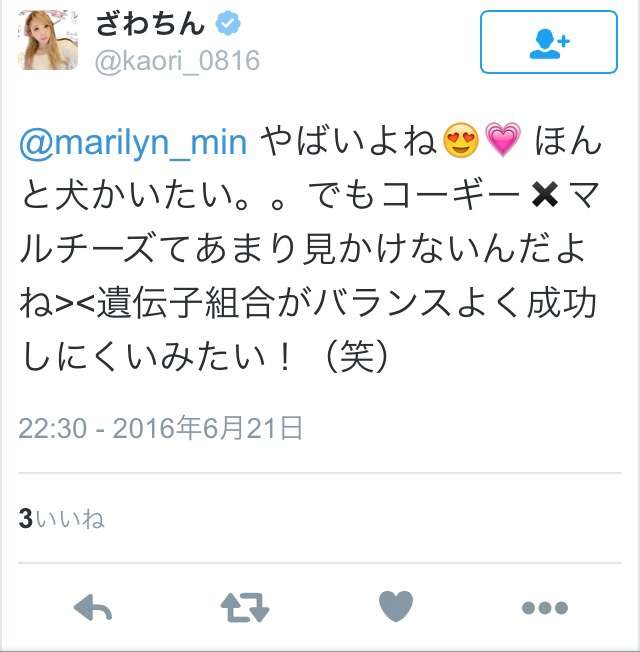Click the blue verified badge

227,24
